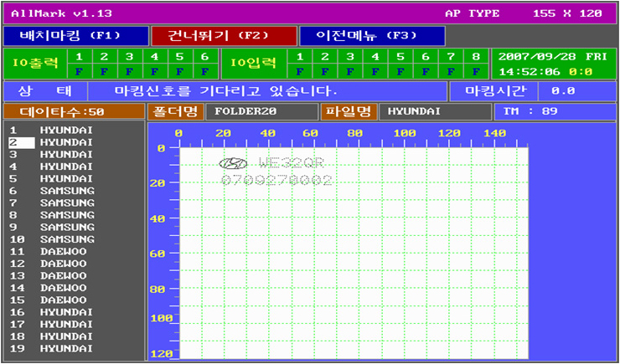This screenshot has height=364, width=620.
Task: Select the HYUNDAI file name field
Action: pyautogui.click(x=436, y=112)
